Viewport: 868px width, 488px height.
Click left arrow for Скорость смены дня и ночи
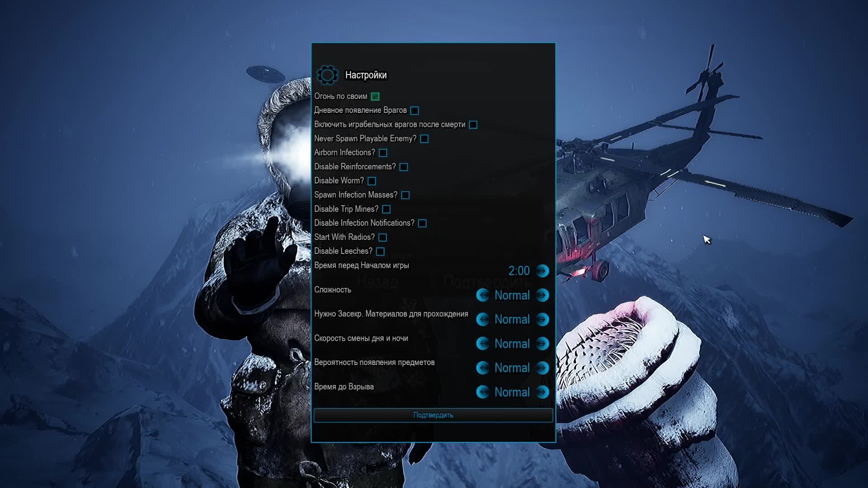482,344
